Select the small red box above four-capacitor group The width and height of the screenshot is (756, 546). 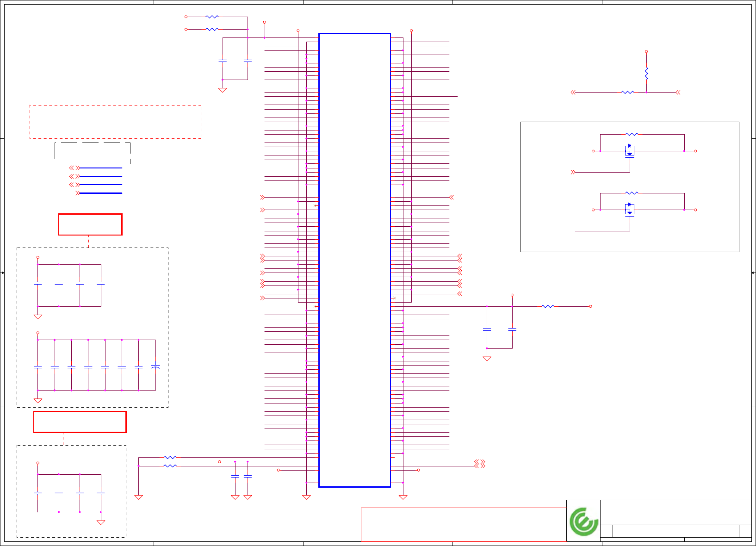tap(90, 224)
